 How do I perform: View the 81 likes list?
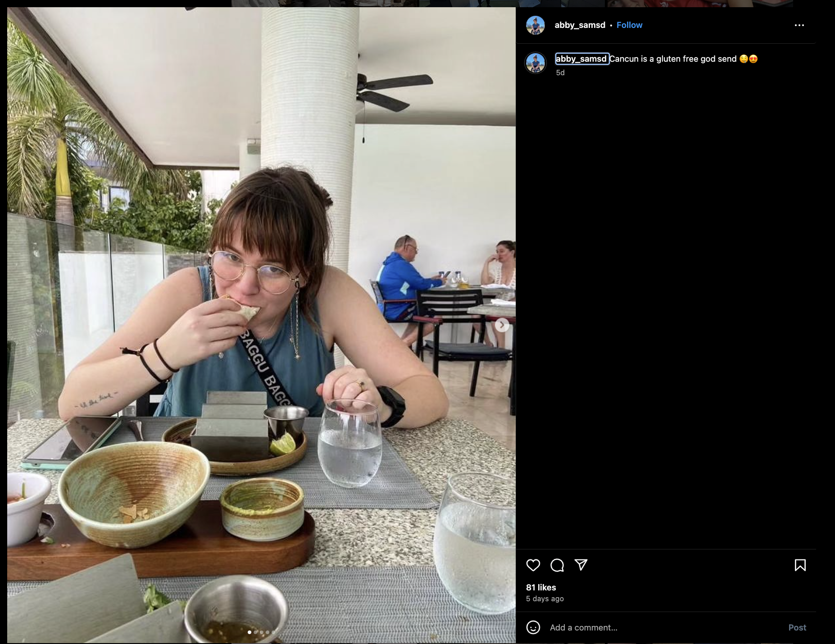point(541,587)
